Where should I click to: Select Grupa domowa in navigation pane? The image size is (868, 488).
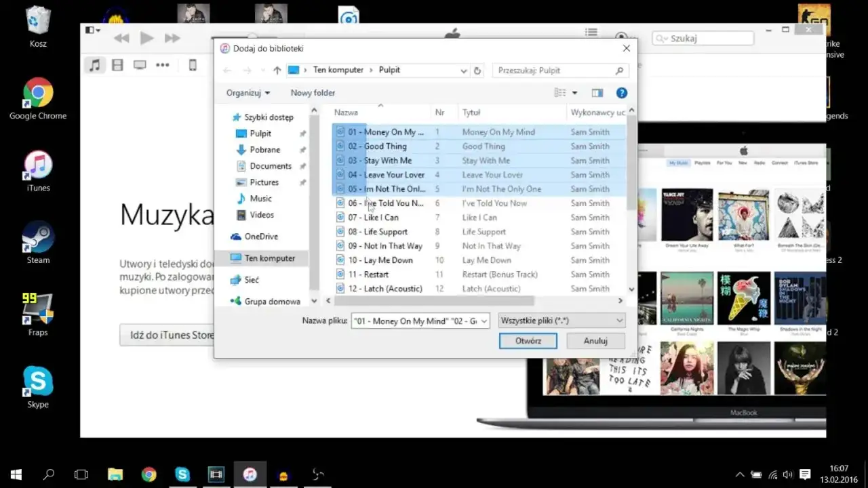tap(272, 302)
